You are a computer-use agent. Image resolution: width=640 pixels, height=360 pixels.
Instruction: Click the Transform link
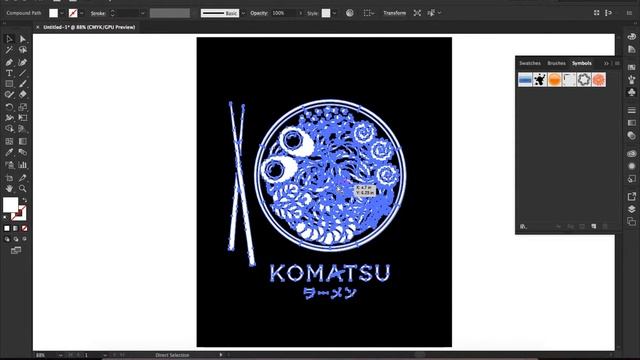tap(395, 13)
